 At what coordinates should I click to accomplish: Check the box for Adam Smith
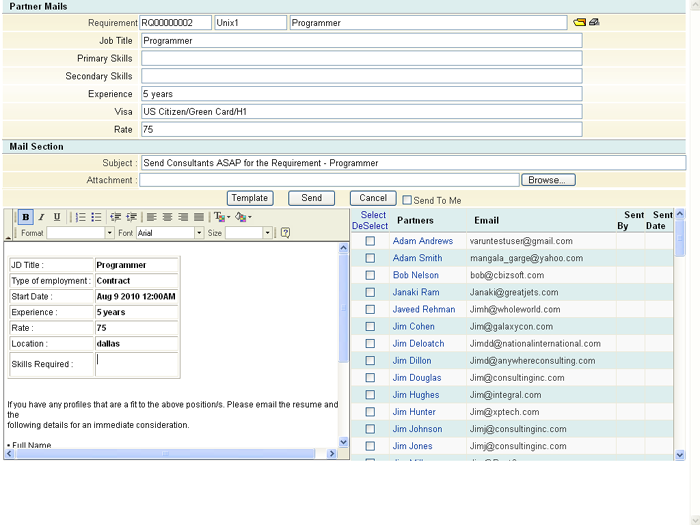point(370,258)
